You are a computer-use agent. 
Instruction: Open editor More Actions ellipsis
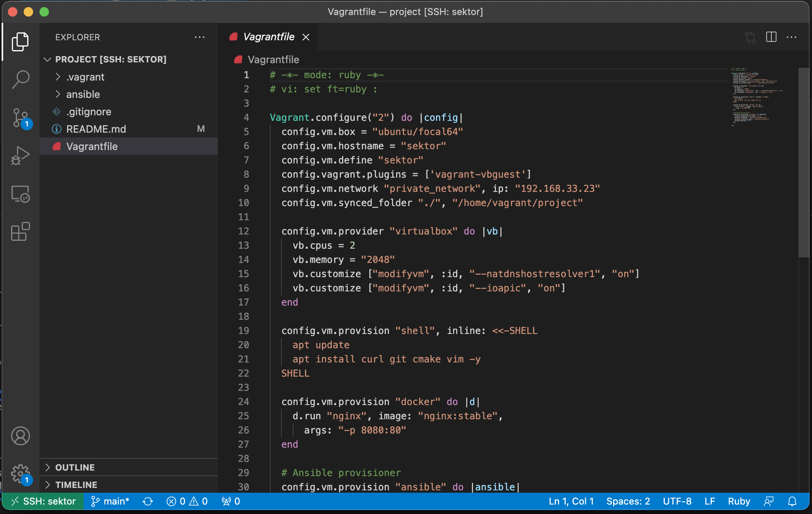pyautogui.click(x=791, y=37)
